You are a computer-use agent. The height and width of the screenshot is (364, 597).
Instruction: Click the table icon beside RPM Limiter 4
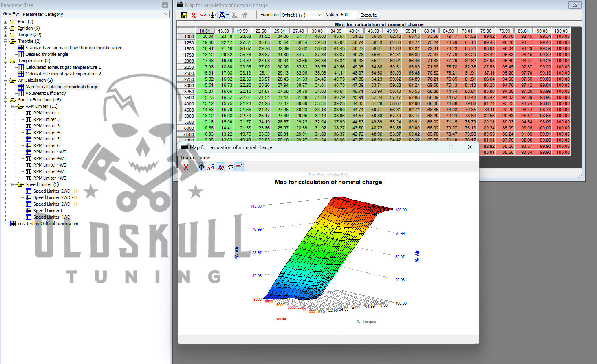tap(29, 132)
